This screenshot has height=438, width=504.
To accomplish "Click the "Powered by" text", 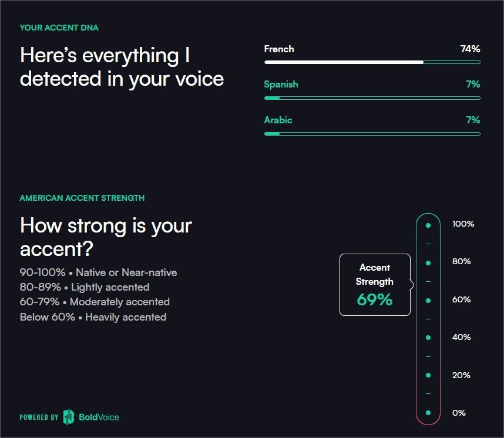I will click(x=39, y=417).
